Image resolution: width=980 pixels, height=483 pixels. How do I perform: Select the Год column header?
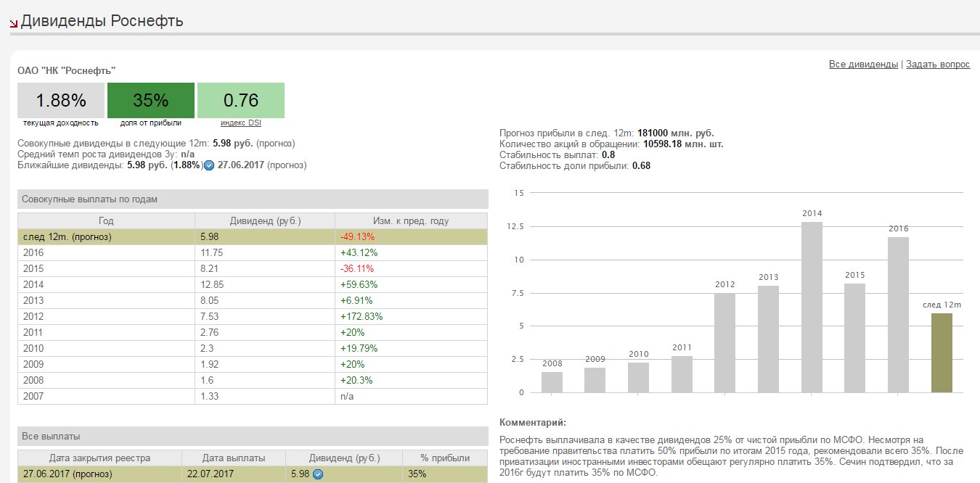point(106,220)
